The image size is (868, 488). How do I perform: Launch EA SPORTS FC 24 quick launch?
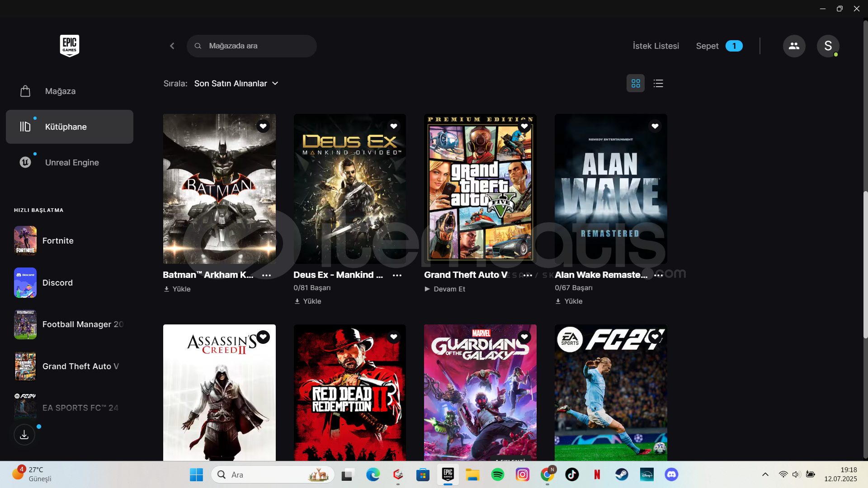click(68, 408)
